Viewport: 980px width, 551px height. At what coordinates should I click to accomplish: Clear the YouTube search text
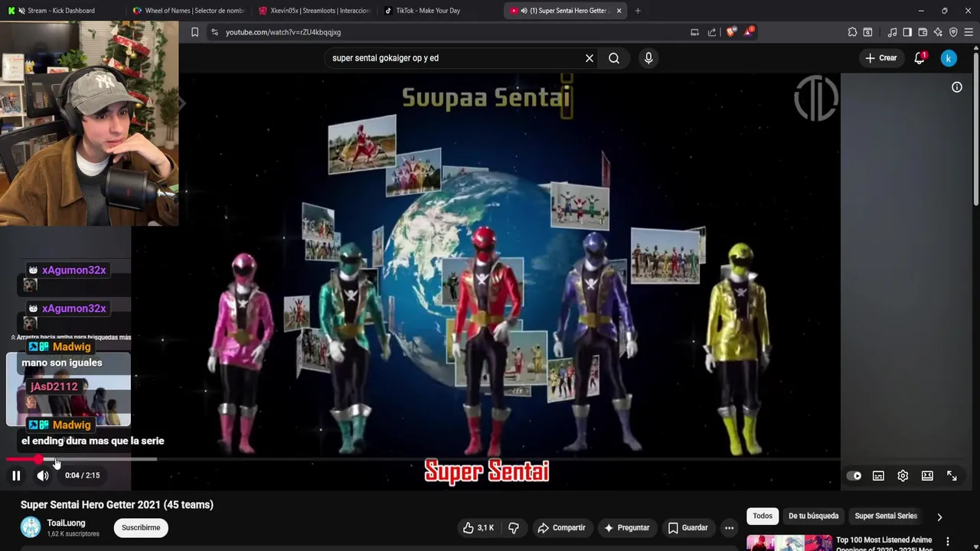tap(590, 58)
